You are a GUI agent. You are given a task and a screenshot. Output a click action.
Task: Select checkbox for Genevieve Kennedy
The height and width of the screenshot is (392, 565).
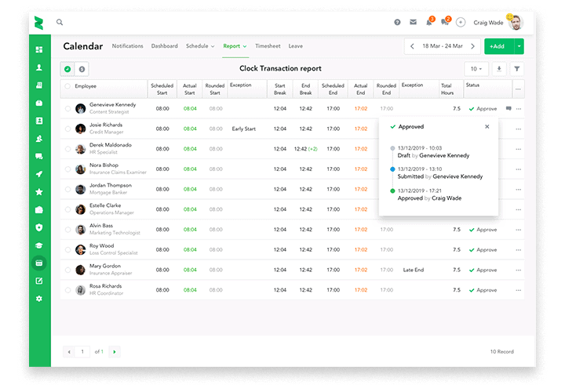(68, 108)
